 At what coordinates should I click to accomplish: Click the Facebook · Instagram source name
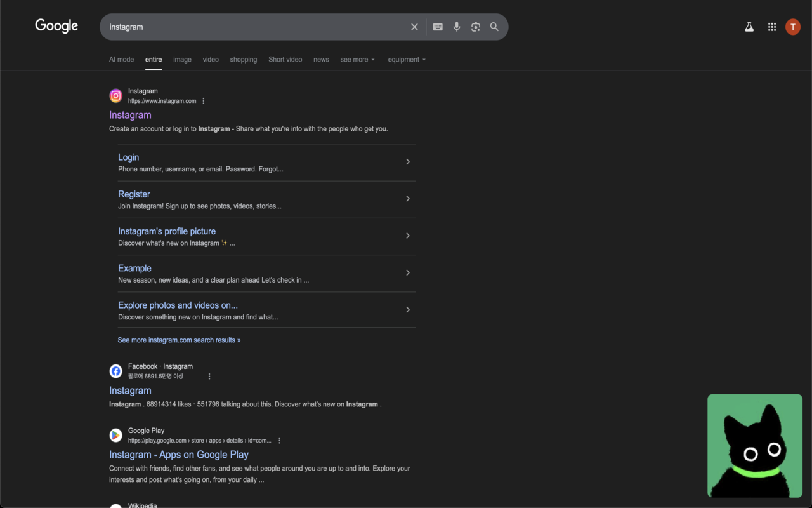160,366
